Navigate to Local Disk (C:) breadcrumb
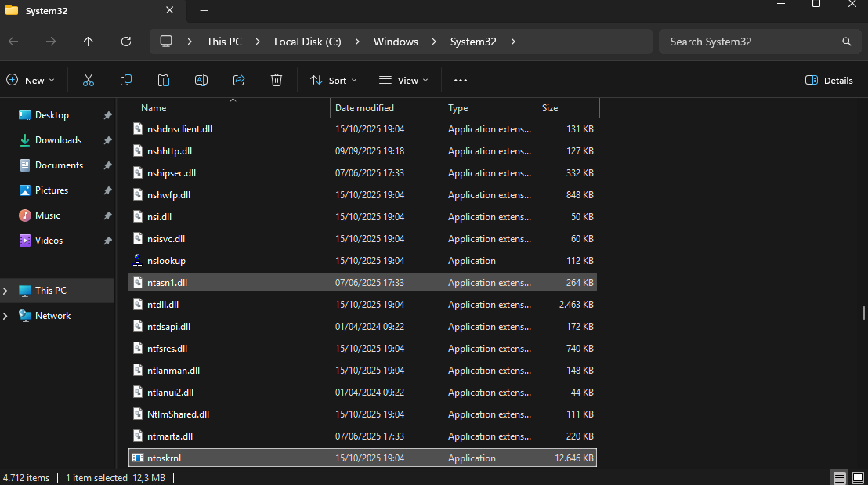This screenshot has width=868, height=485. [307, 42]
